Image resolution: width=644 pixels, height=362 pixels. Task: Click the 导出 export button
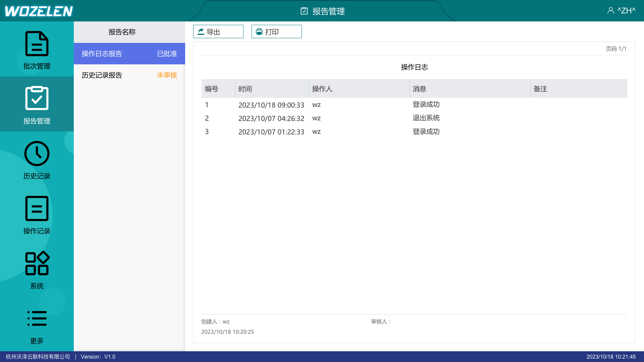click(x=218, y=32)
